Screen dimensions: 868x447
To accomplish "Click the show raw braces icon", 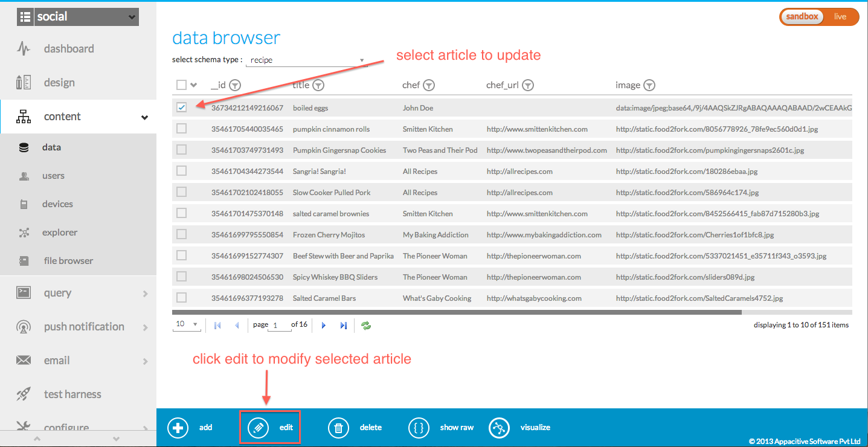I will (x=419, y=428).
